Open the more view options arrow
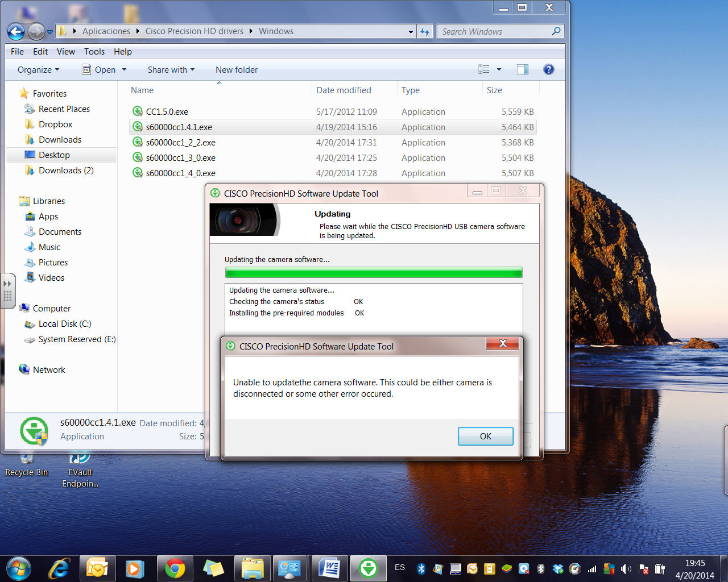 499,69
